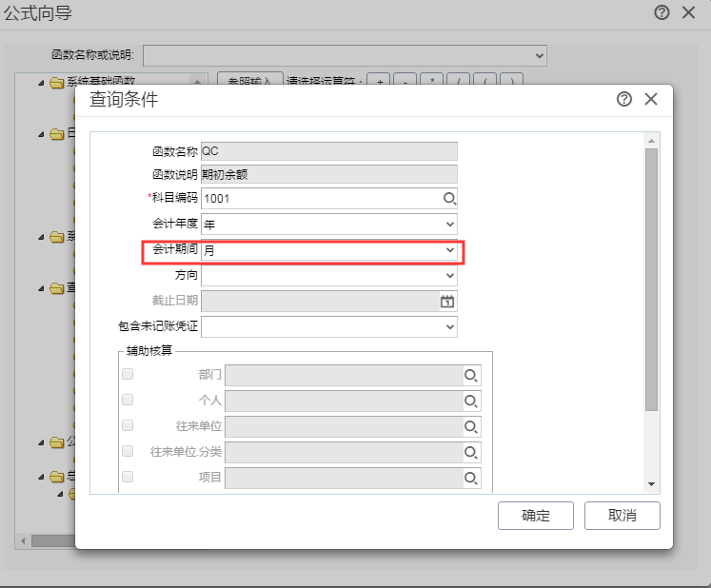711x588 pixels.
Task: Click the plus operator button
Action: [x=380, y=80]
